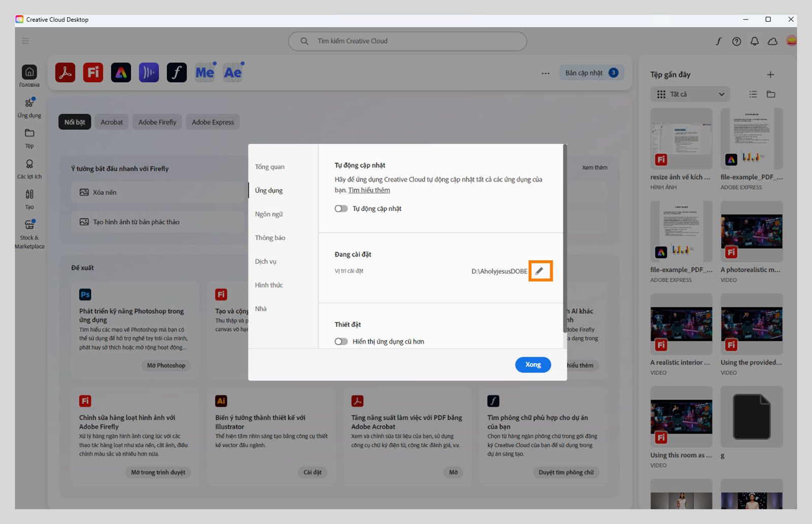The image size is (812, 524).
Task: Select the Hình thức settings tab
Action: tap(269, 285)
